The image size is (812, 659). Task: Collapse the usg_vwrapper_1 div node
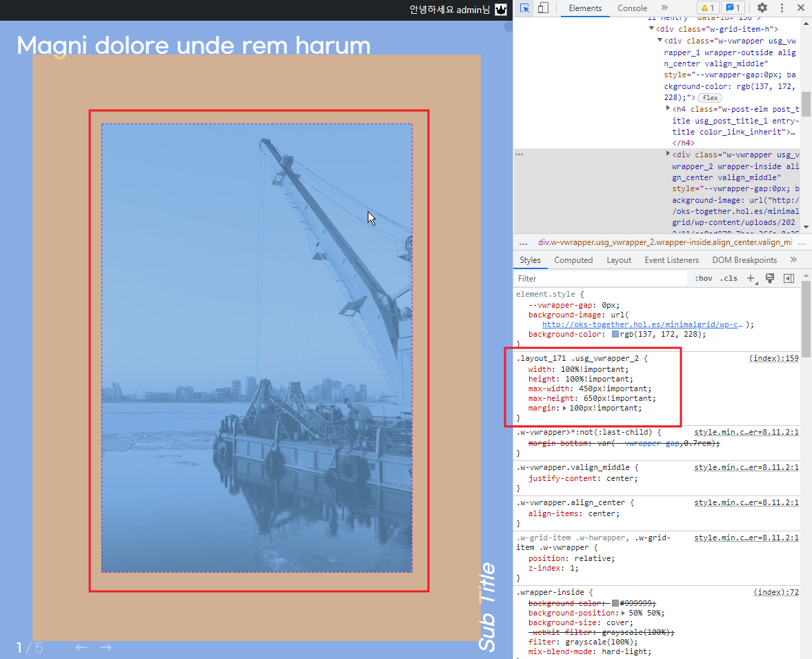pos(660,41)
